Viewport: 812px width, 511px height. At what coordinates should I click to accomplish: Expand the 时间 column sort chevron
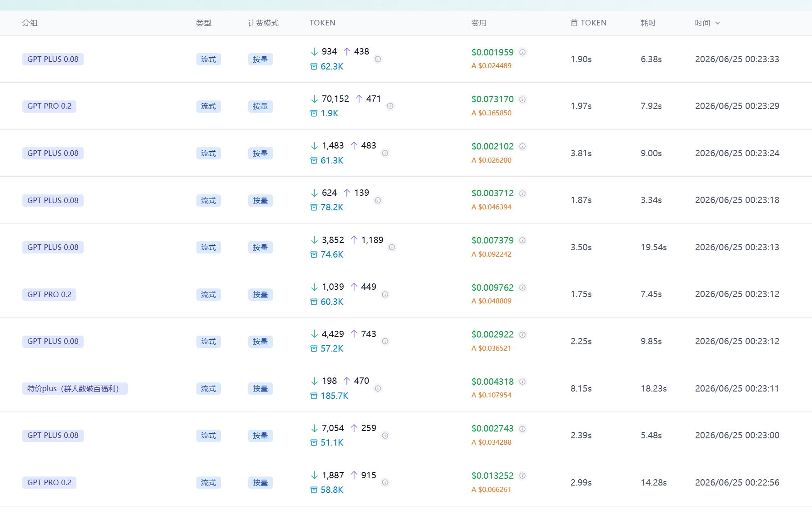717,23
